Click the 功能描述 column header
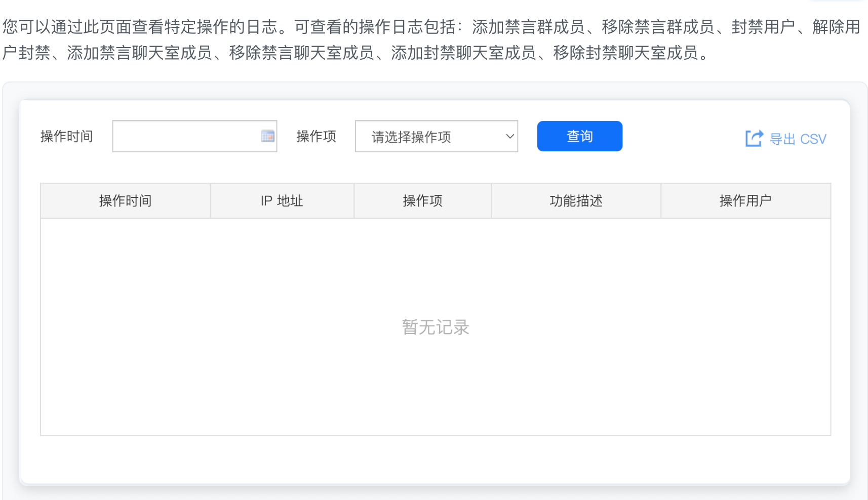 (x=576, y=201)
